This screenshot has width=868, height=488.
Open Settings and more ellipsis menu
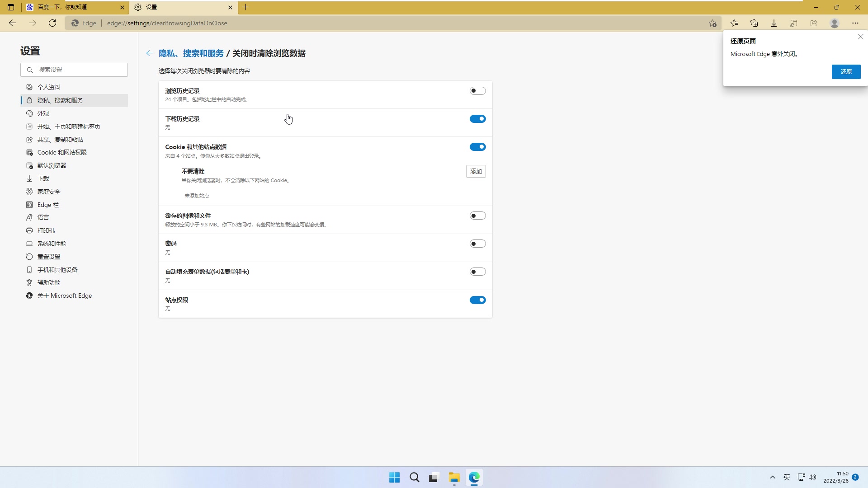(x=855, y=23)
